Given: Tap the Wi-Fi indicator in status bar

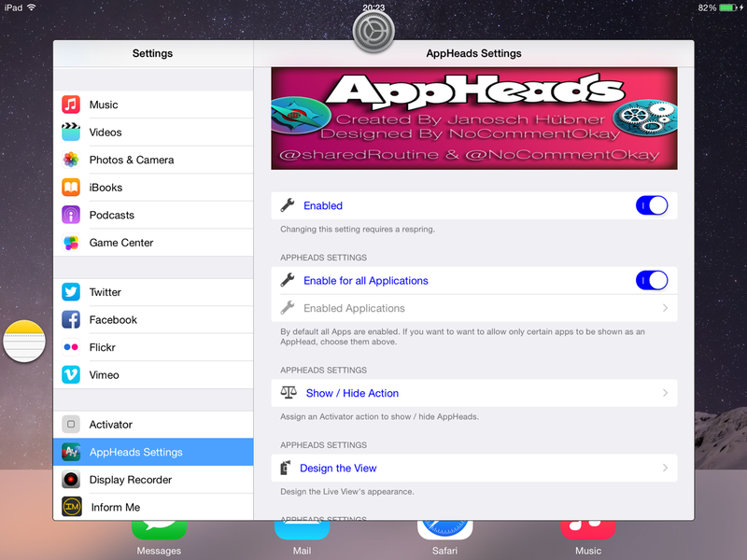Looking at the screenshot, I should click(32, 7).
